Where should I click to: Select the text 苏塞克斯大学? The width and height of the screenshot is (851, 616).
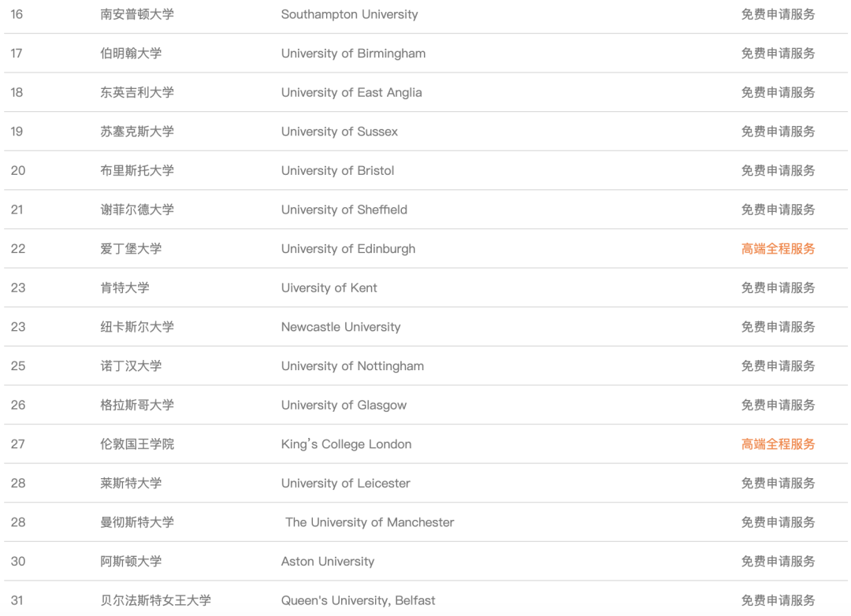(x=137, y=132)
